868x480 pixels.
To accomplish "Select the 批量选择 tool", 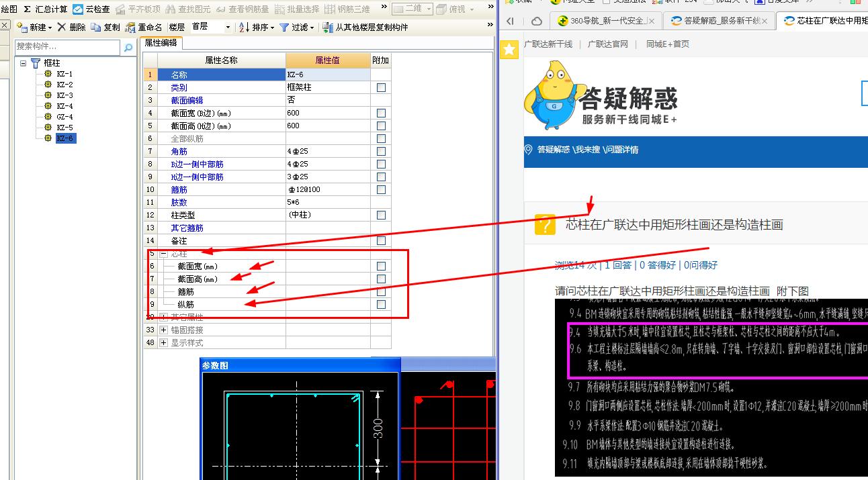I will point(297,9).
